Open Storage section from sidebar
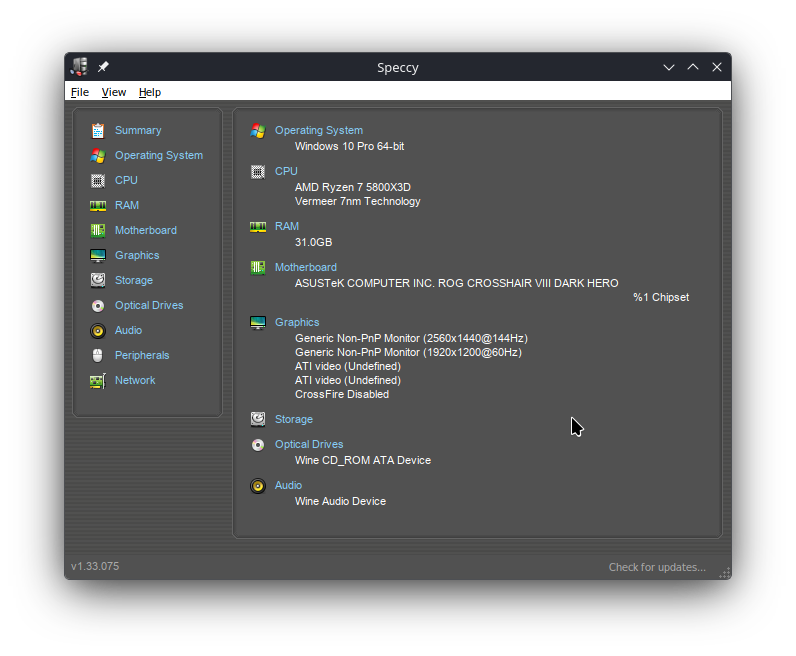 point(134,280)
